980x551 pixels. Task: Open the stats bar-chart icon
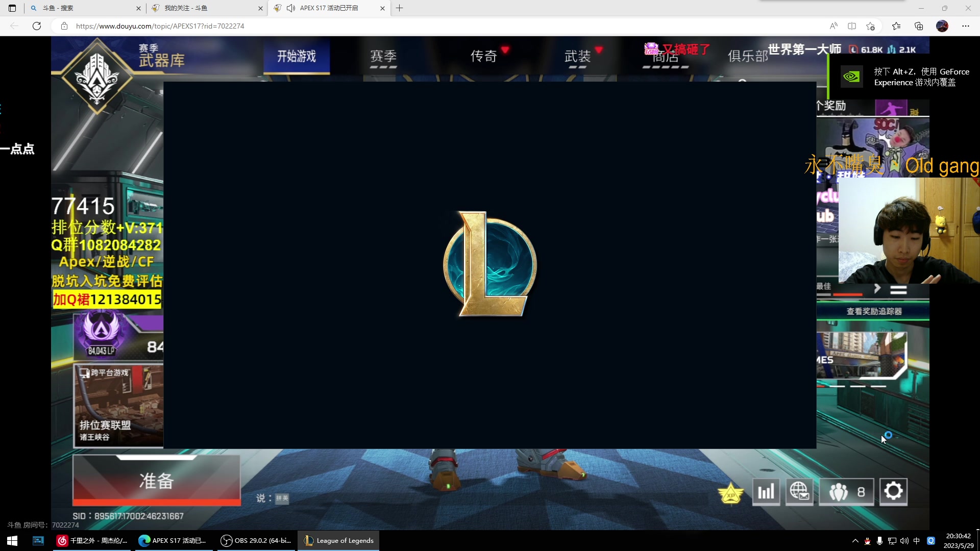pyautogui.click(x=766, y=492)
